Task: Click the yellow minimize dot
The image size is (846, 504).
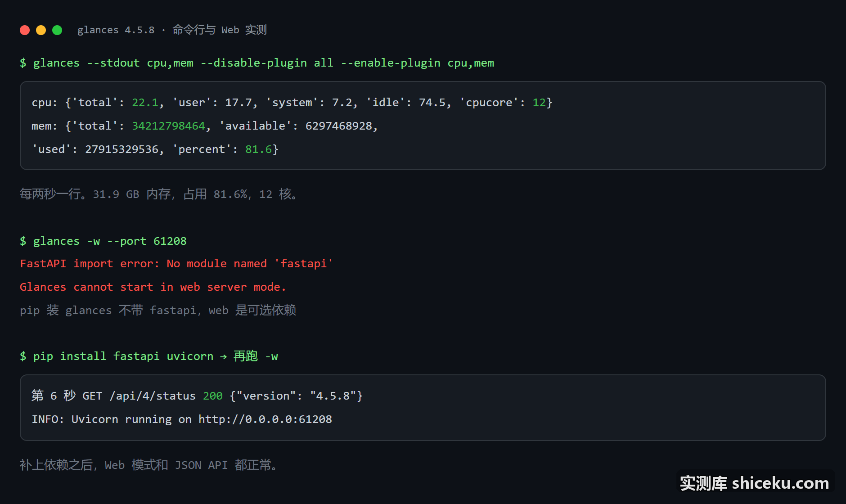Action: tap(41, 30)
